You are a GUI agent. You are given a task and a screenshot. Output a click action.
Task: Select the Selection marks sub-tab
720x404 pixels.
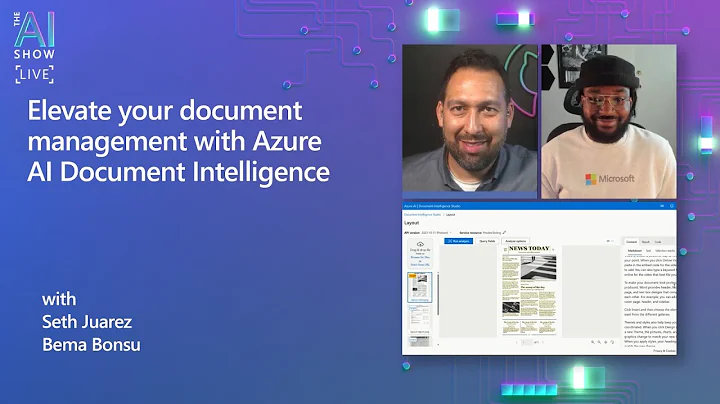coord(665,251)
